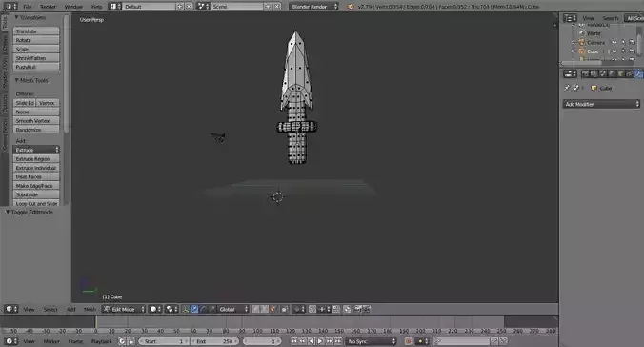This screenshot has width=644, height=347.
Task: Toggle snap during transform
Action: coord(312,309)
